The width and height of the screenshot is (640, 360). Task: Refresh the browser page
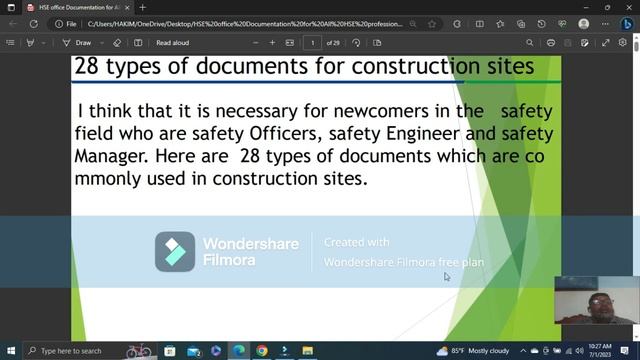coord(33,24)
